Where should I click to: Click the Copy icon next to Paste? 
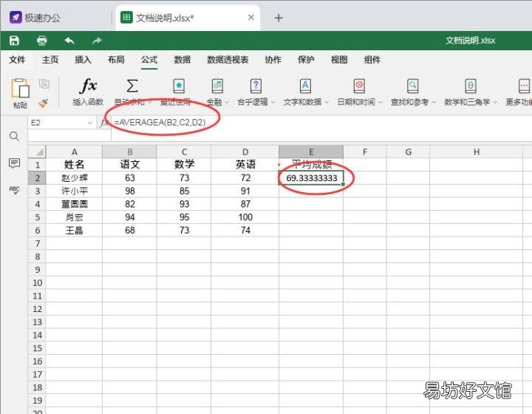(44, 84)
